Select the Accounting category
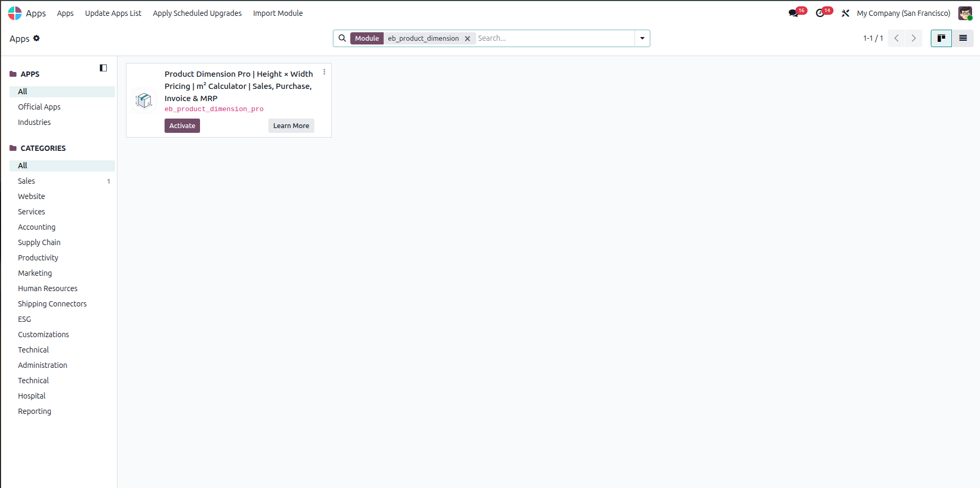The height and width of the screenshot is (488, 980). 62,227
